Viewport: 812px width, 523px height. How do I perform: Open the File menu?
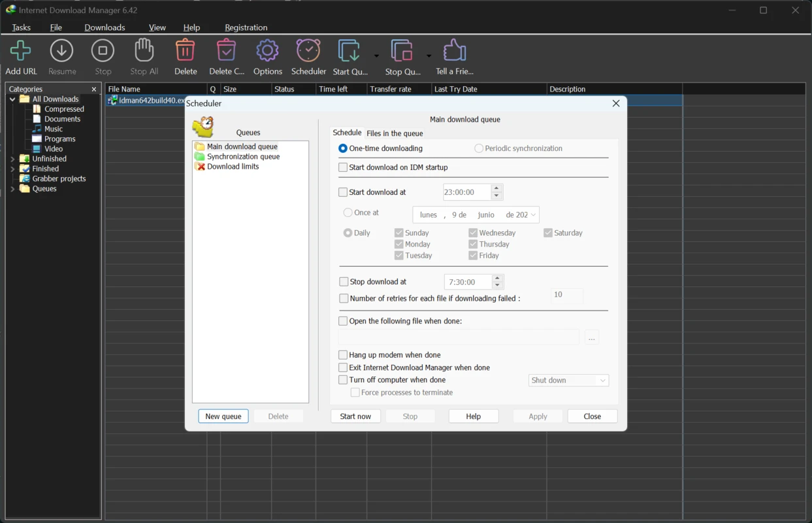56,27
